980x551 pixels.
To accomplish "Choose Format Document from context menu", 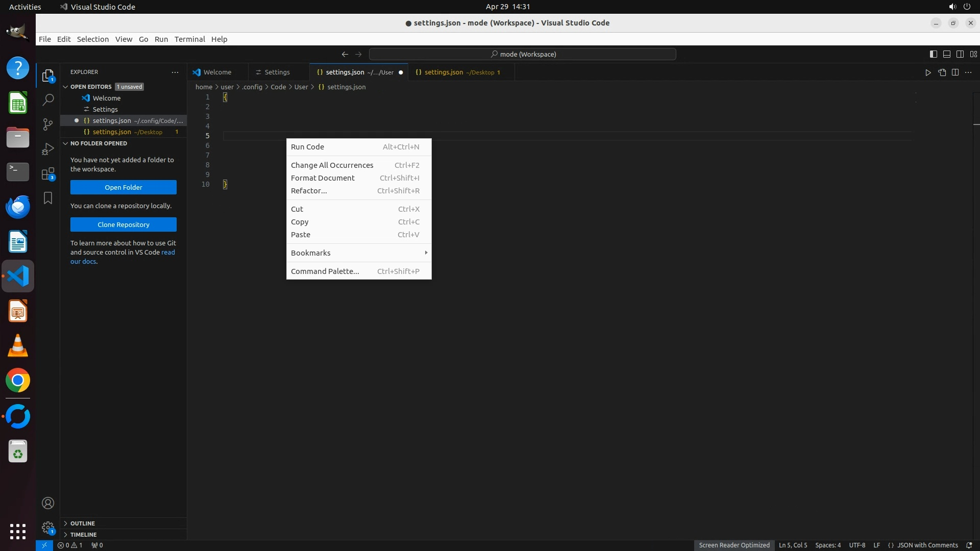I will (x=323, y=178).
